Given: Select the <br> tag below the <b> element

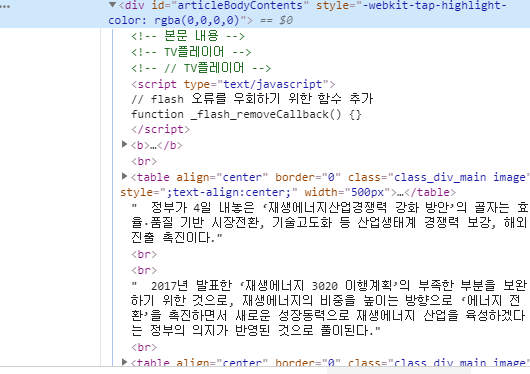Looking at the screenshot, I should (144, 161).
